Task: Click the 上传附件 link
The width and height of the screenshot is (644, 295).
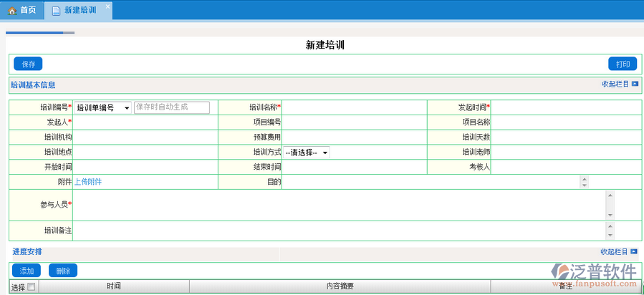Action: (89, 183)
